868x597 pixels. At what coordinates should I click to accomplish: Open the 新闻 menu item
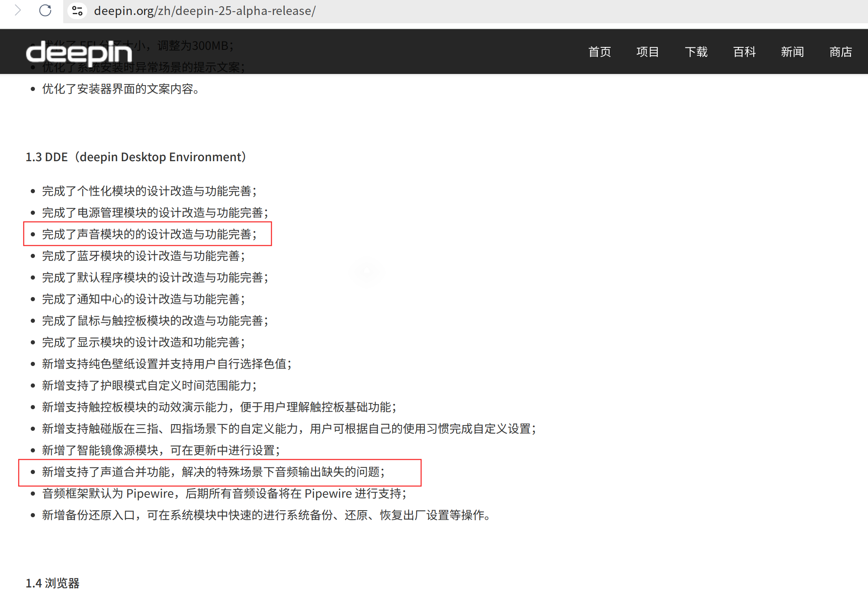click(792, 52)
